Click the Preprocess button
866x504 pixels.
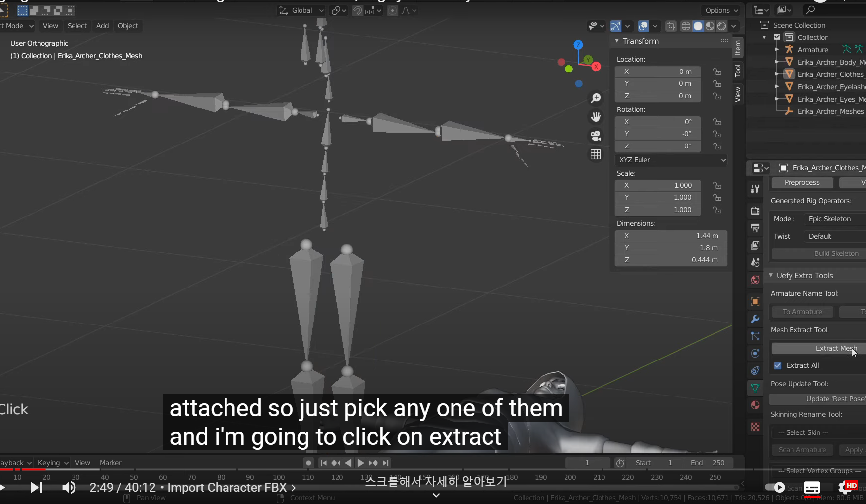(802, 182)
